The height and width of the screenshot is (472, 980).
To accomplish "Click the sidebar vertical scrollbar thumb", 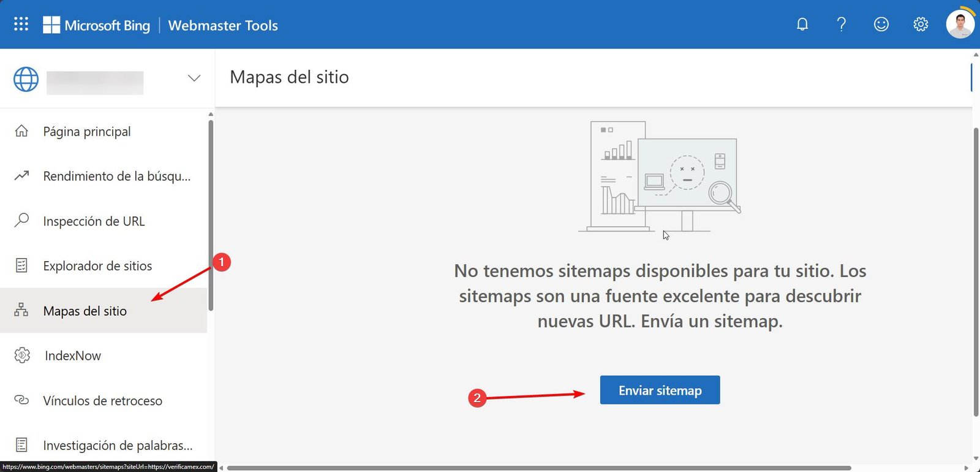I will point(211,215).
